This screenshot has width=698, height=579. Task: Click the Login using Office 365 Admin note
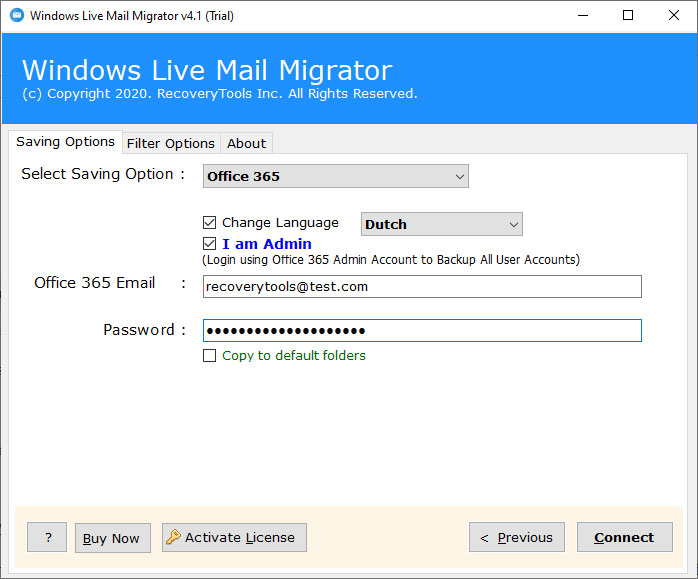coord(391,259)
